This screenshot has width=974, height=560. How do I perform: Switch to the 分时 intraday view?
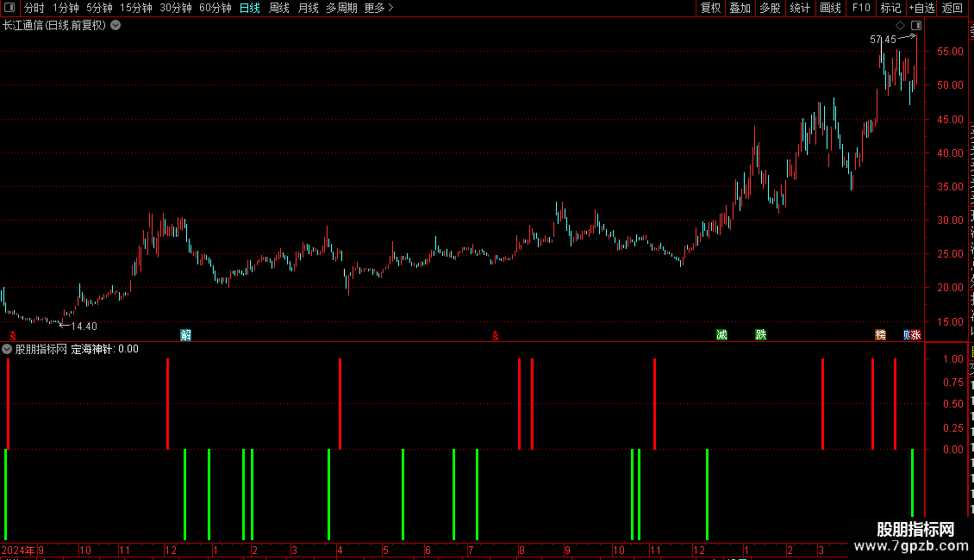click(34, 8)
